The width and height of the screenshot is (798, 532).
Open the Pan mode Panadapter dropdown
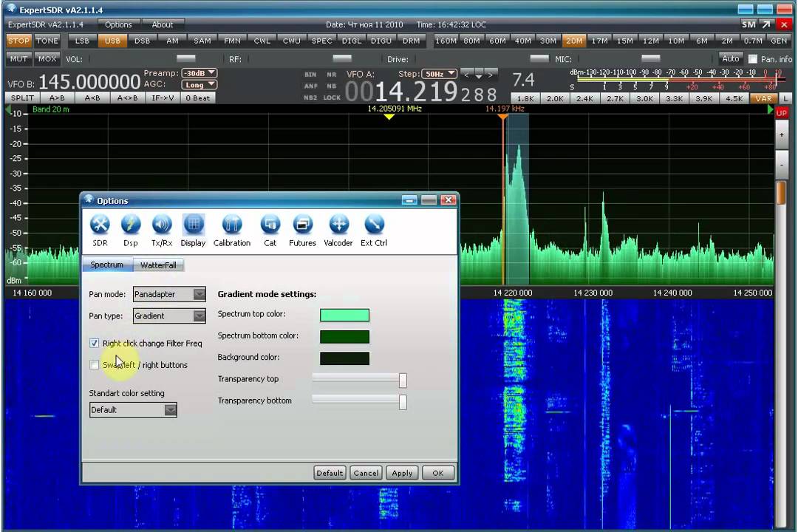pyautogui.click(x=169, y=294)
